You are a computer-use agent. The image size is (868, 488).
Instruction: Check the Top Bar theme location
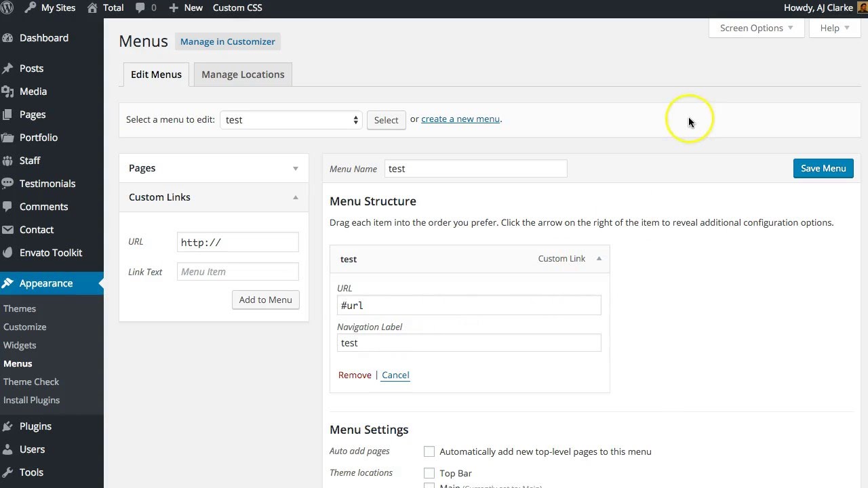click(429, 473)
